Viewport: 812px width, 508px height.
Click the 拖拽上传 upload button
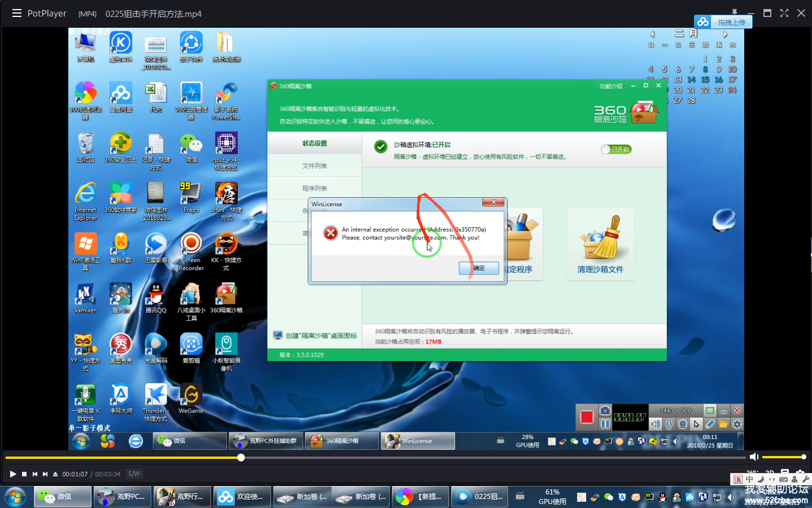tap(731, 22)
